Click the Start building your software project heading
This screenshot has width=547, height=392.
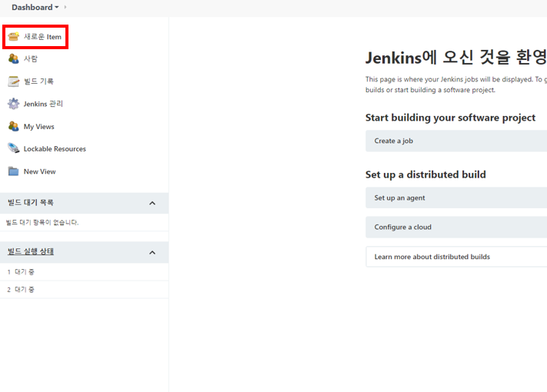click(x=450, y=118)
